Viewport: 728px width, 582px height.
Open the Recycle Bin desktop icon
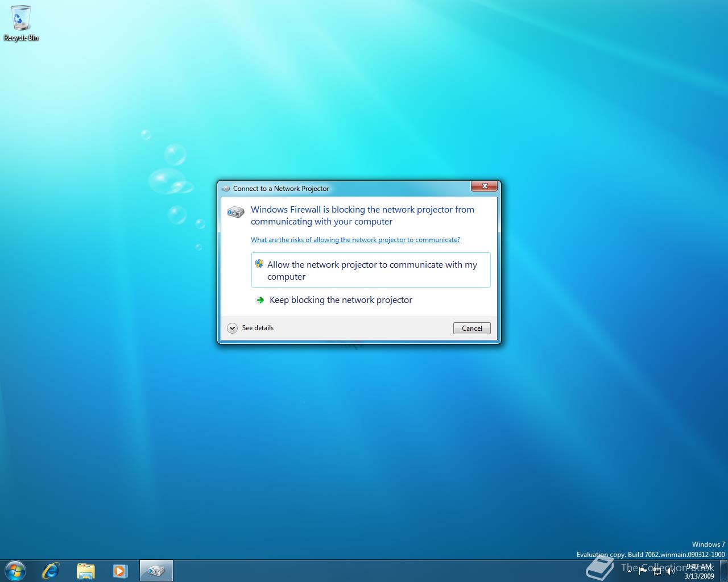(x=21, y=23)
